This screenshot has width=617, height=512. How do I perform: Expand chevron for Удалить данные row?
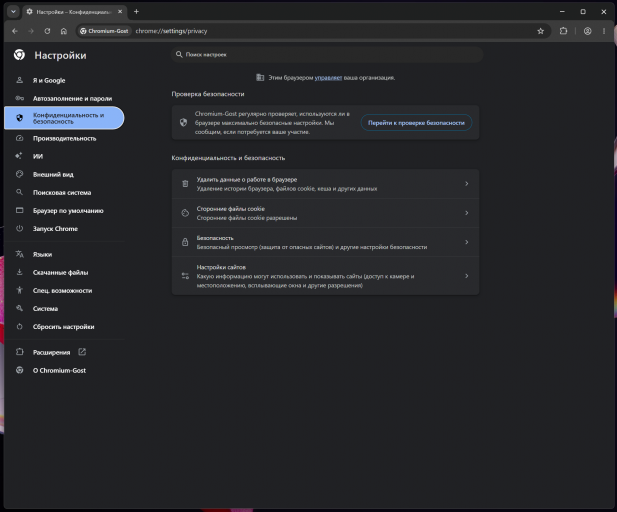(x=467, y=184)
